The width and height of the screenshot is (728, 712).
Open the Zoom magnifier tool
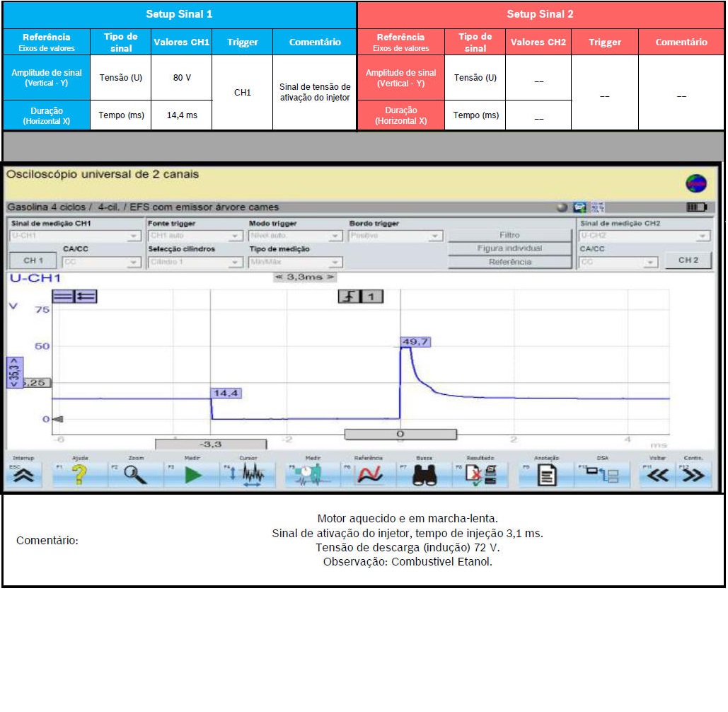[x=135, y=476]
